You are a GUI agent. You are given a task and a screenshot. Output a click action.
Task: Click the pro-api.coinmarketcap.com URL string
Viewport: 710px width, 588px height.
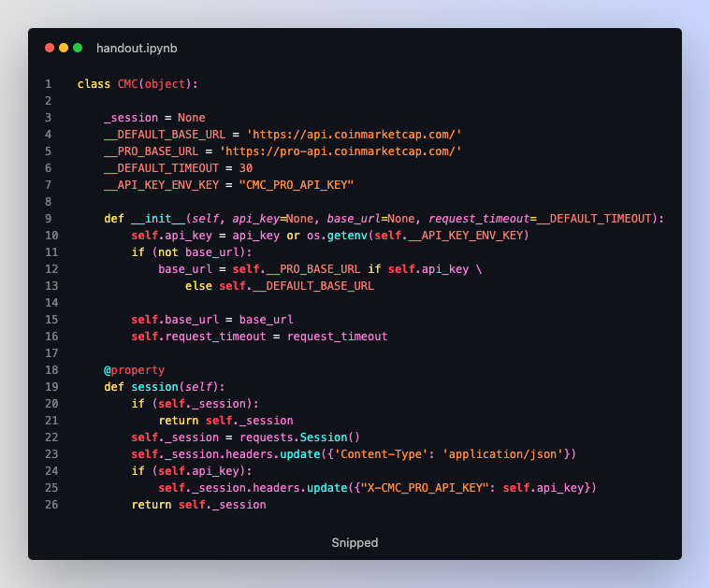341,151
